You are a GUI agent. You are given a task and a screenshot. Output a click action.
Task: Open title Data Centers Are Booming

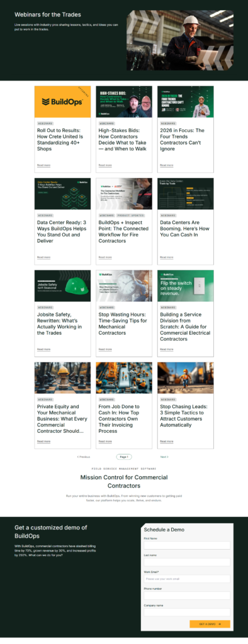184,229
